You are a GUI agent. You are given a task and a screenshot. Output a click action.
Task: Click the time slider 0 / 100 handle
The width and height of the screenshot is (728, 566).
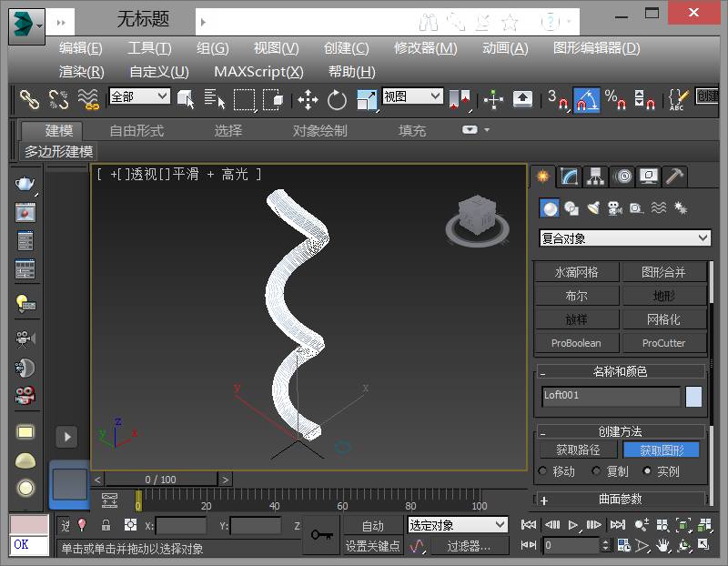pos(161,480)
